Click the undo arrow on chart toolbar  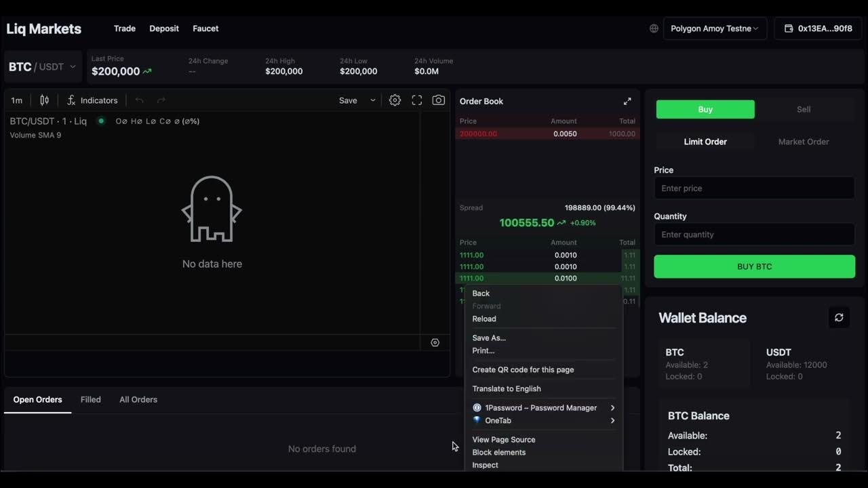coord(140,100)
